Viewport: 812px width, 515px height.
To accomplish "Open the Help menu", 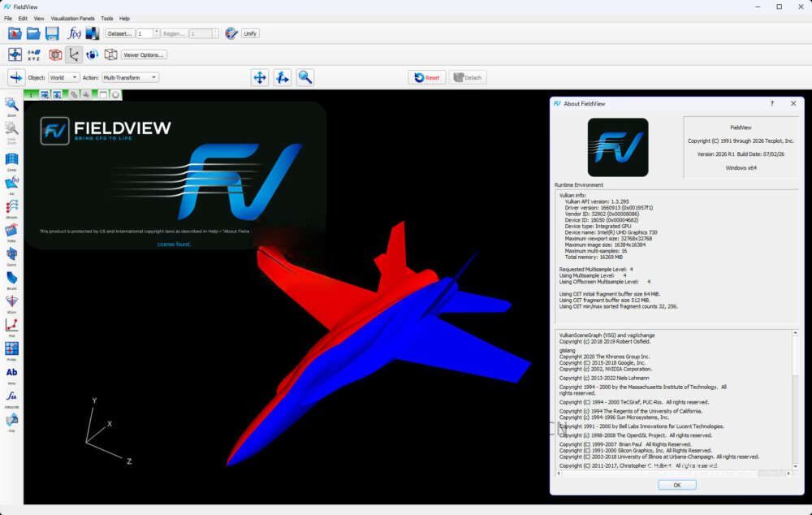I will point(124,18).
